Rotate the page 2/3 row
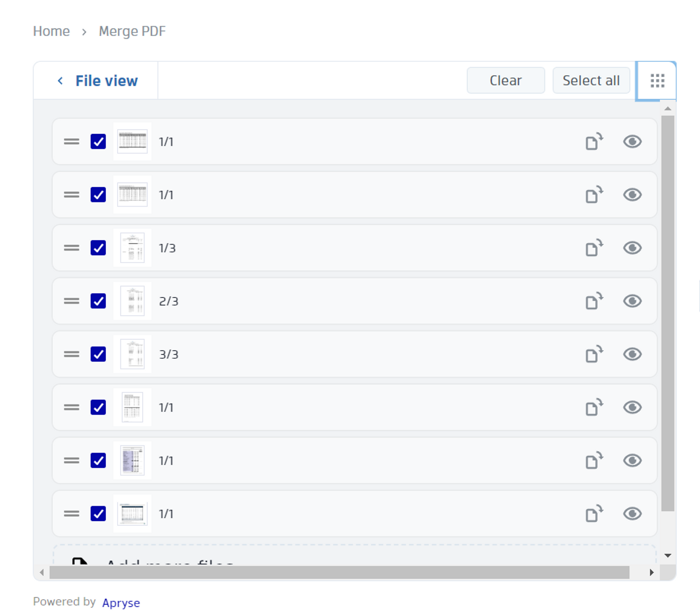 coord(594,301)
